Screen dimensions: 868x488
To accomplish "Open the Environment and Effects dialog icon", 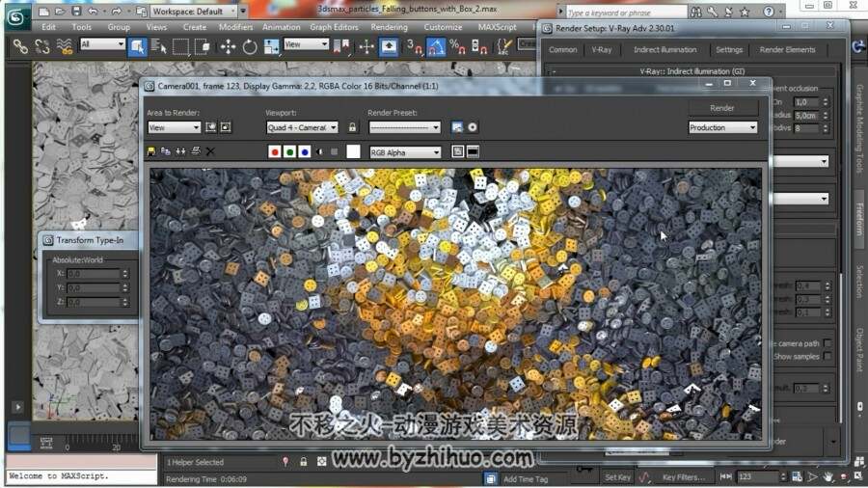I will [x=473, y=127].
